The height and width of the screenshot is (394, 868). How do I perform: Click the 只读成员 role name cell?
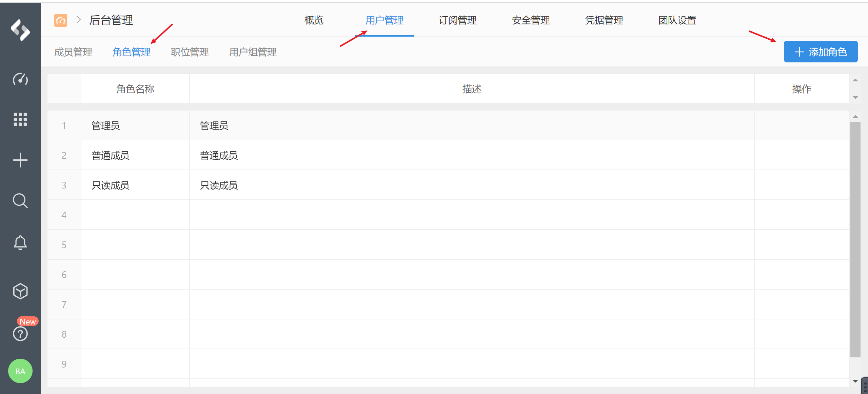coord(111,185)
